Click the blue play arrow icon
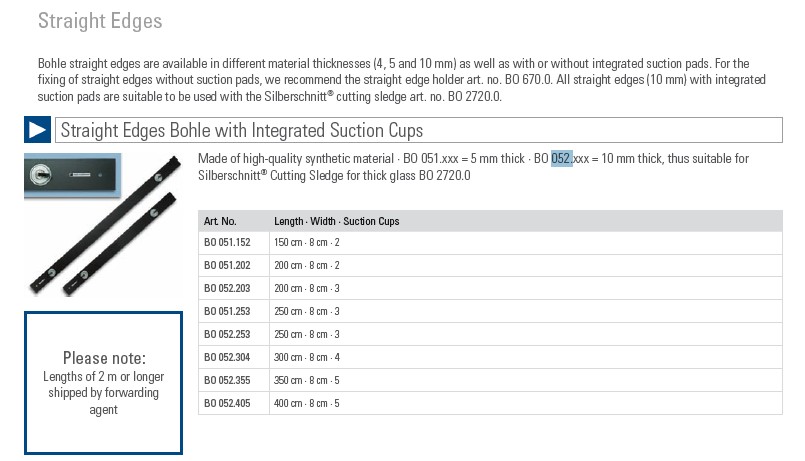The height and width of the screenshot is (461, 805). tap(37, 130)
